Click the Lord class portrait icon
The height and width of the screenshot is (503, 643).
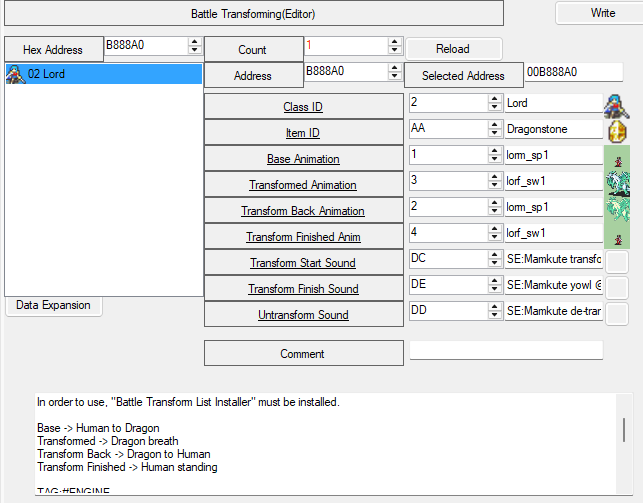(x=616, y=104)
